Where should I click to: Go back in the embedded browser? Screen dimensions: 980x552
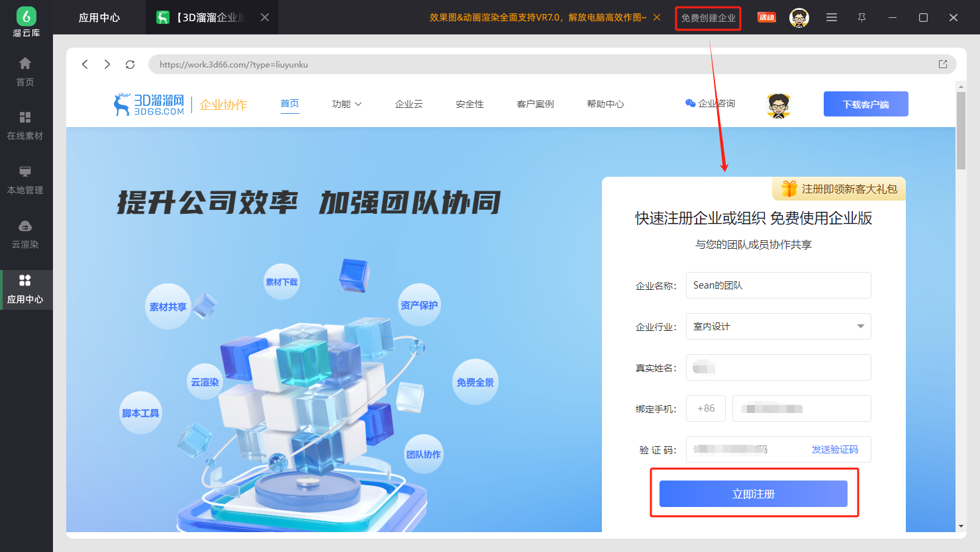pos(85,64)
